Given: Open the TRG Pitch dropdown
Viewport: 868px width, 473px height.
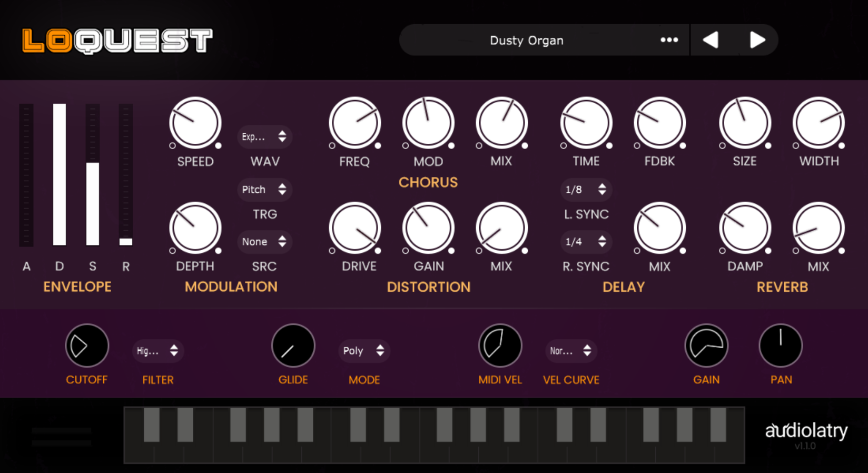Looking at the screenshot, I should tap(264, 190).
